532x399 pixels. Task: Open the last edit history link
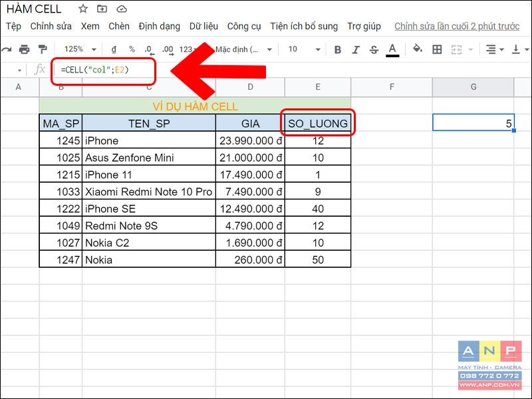[457, 26]
